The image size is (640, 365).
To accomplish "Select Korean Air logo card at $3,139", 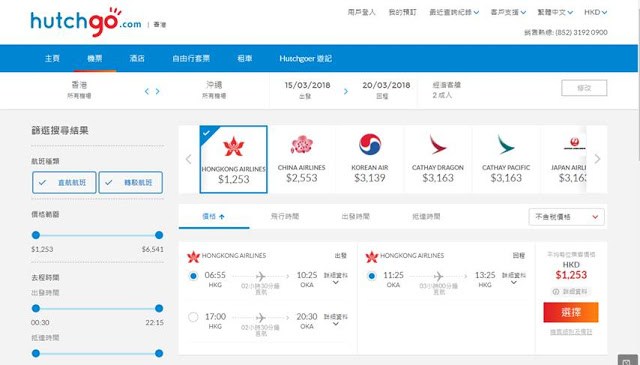I will [370, 159].
